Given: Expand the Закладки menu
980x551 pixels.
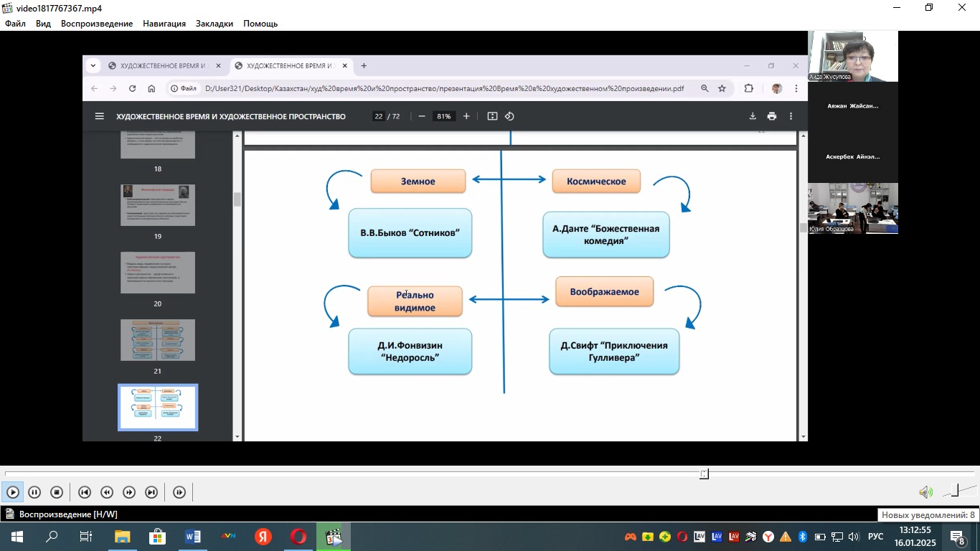Looking at the screenshot, I should (215, 24).
